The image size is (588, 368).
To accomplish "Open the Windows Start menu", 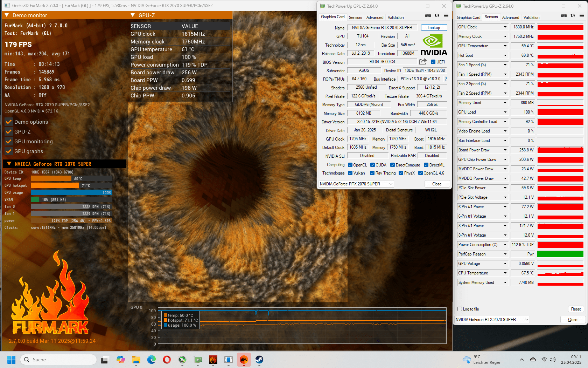I will pyautogui.click(x=11, y=360).
